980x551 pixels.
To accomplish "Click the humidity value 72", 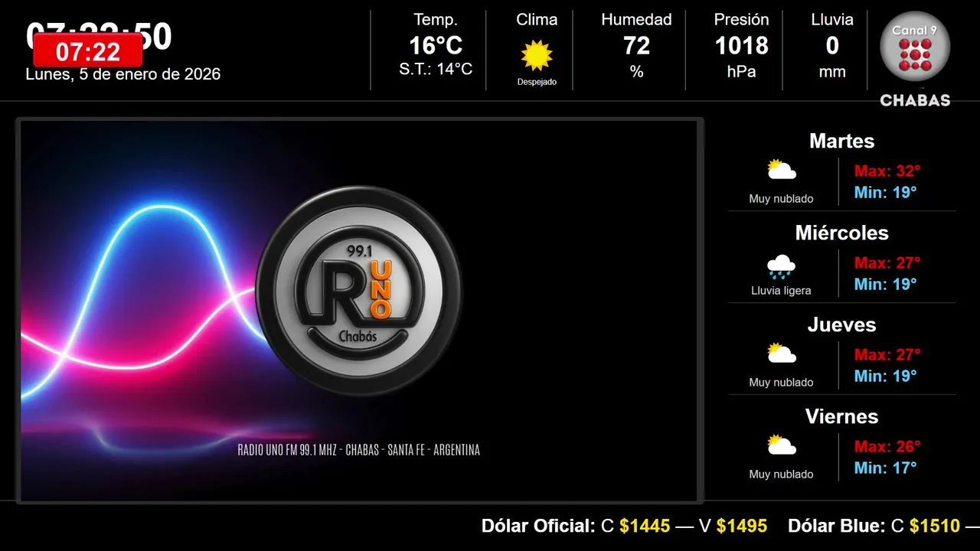I will pos(636,46).
